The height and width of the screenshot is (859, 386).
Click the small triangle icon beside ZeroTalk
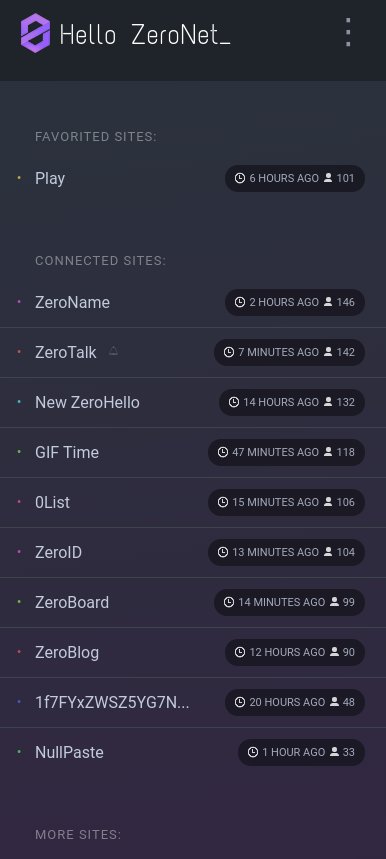pos(113,351)
